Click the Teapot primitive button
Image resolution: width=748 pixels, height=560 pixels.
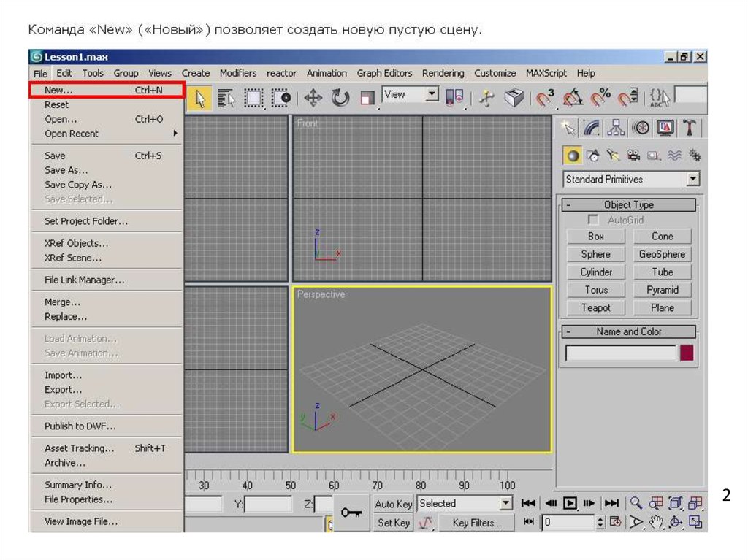596,307
